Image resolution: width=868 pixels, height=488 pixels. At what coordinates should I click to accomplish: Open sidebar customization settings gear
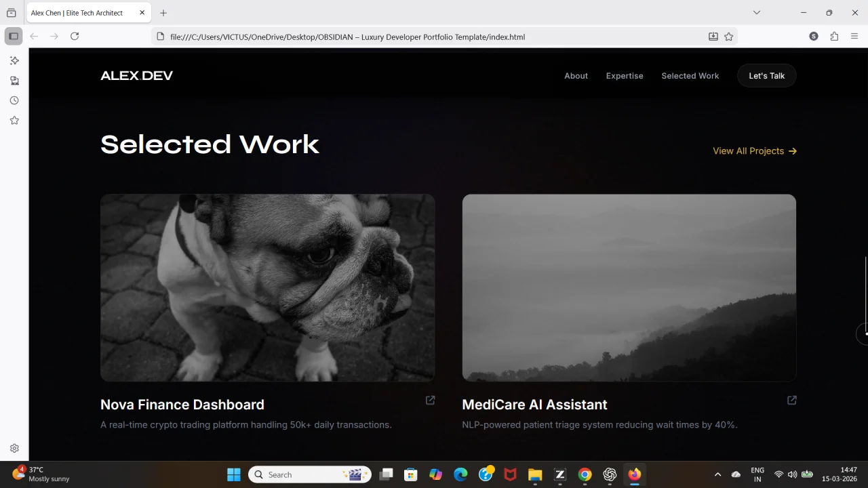pyautogui.click(x=14, y=448)
